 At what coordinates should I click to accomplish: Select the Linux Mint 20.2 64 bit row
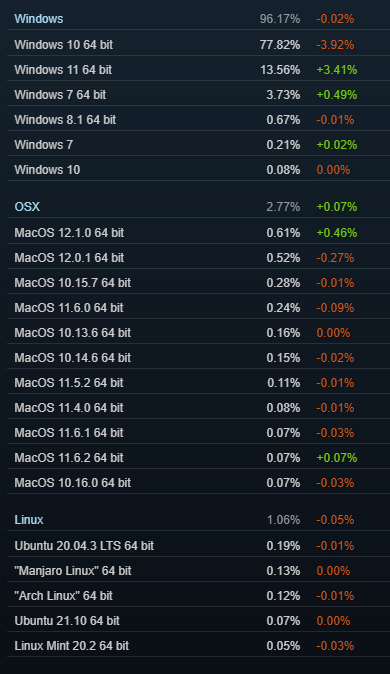pyautogui.click(x=198, y=645)
